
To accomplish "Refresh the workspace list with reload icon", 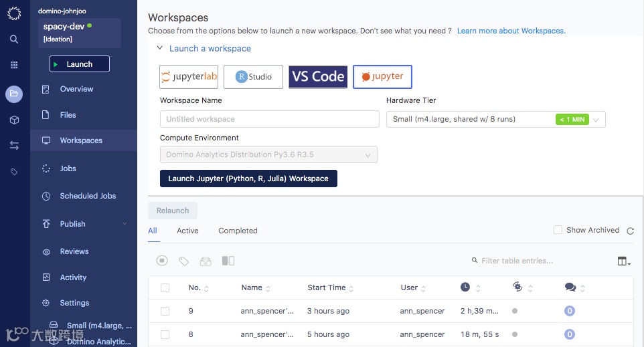I will (x=631, y=231).
